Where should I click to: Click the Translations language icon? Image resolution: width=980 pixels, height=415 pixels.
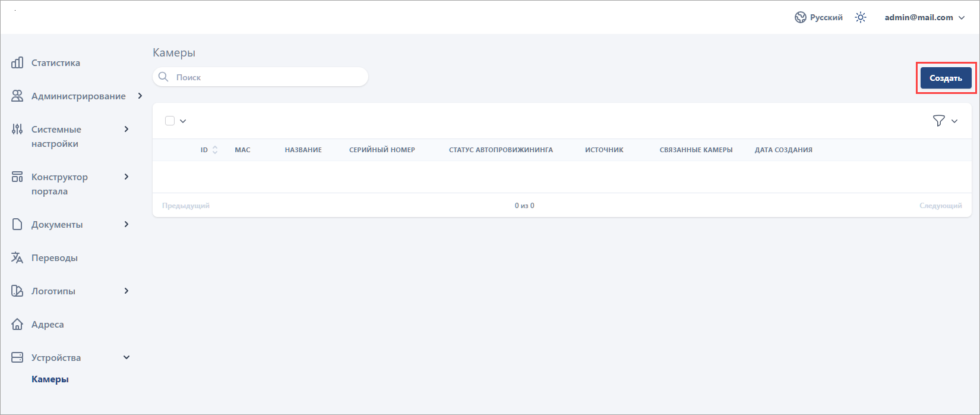17,257
